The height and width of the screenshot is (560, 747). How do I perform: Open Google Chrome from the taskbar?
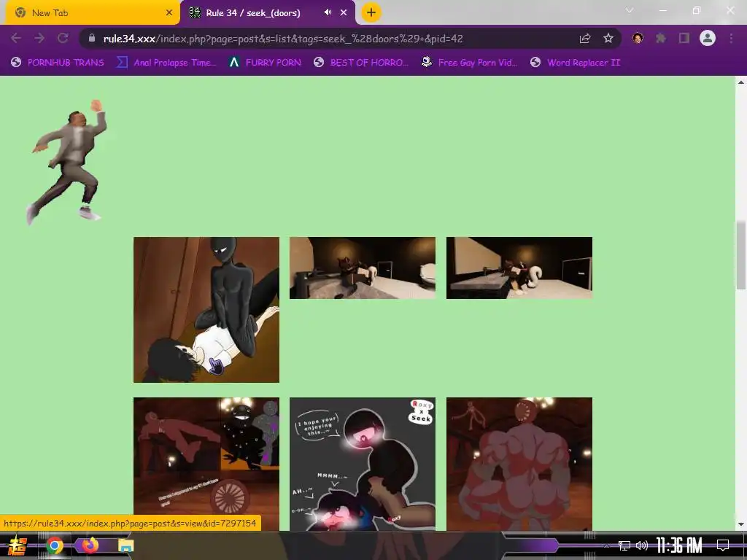[54, 545]
